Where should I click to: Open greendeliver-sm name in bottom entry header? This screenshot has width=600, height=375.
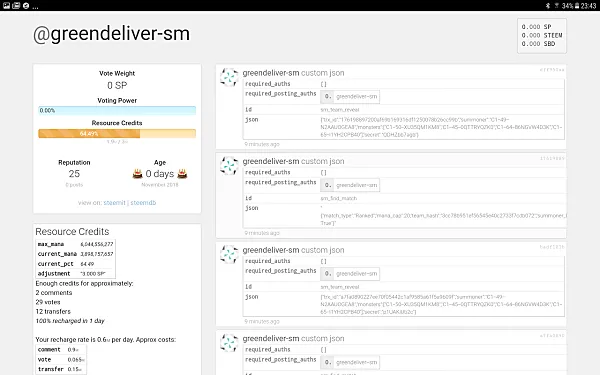click(x=271, y=339)
